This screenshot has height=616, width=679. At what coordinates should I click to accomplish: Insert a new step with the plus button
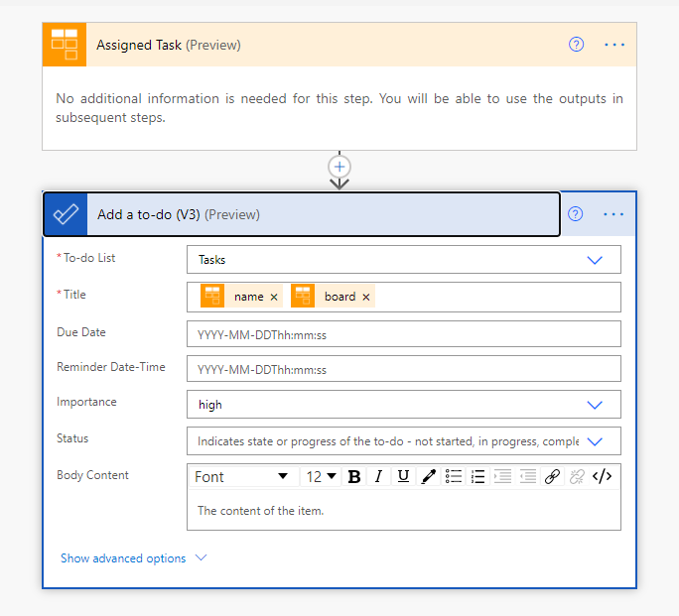point(339,167)
